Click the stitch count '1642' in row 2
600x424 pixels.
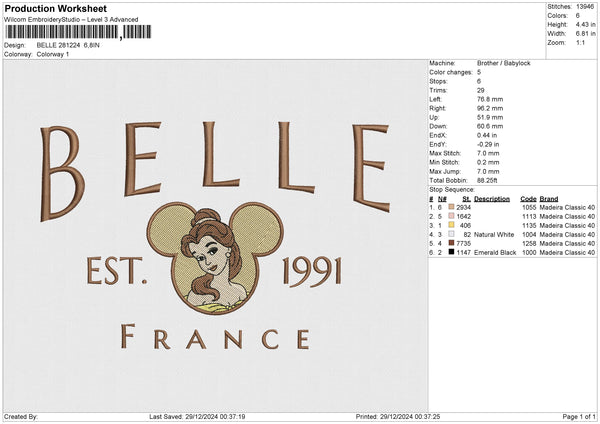[x=463, y=217]
